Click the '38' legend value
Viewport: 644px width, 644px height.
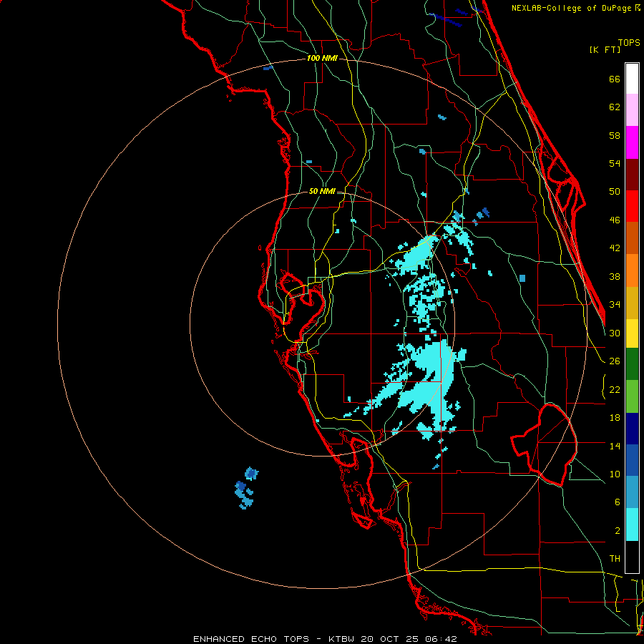pyautogui.click(x=615, y=276)
